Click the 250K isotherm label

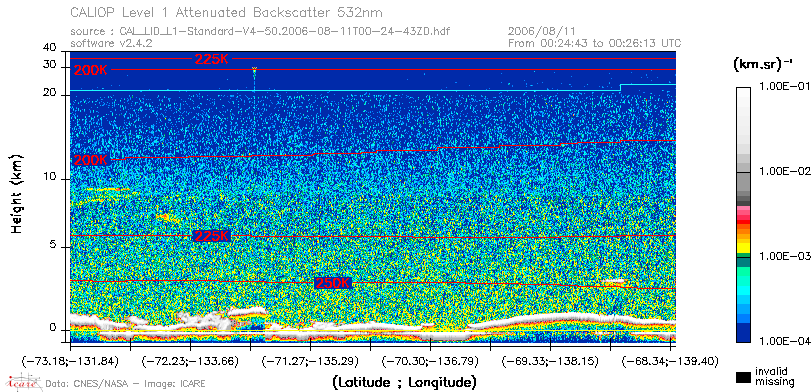click(x=333, y=283)
